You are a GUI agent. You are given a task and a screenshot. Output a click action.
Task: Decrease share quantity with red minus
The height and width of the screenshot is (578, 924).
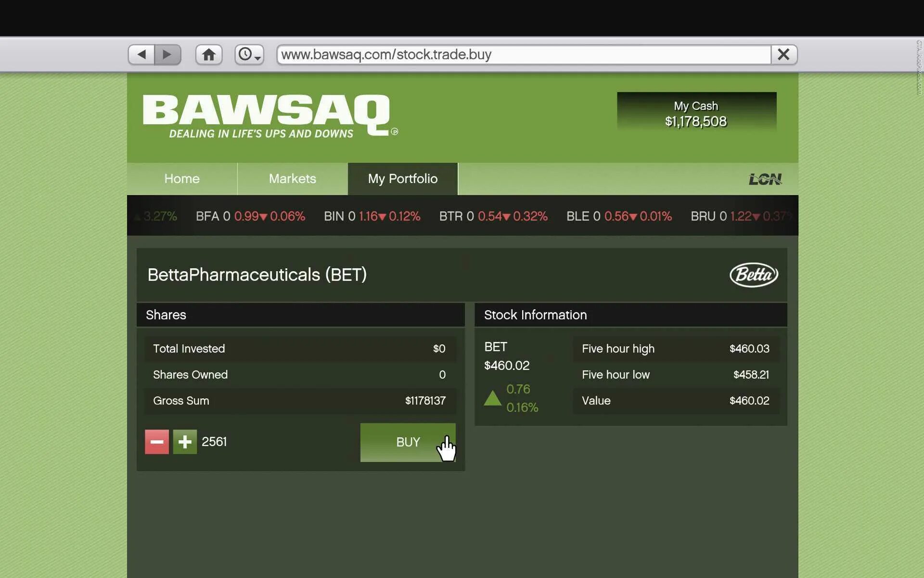click(x=157, y=442)
